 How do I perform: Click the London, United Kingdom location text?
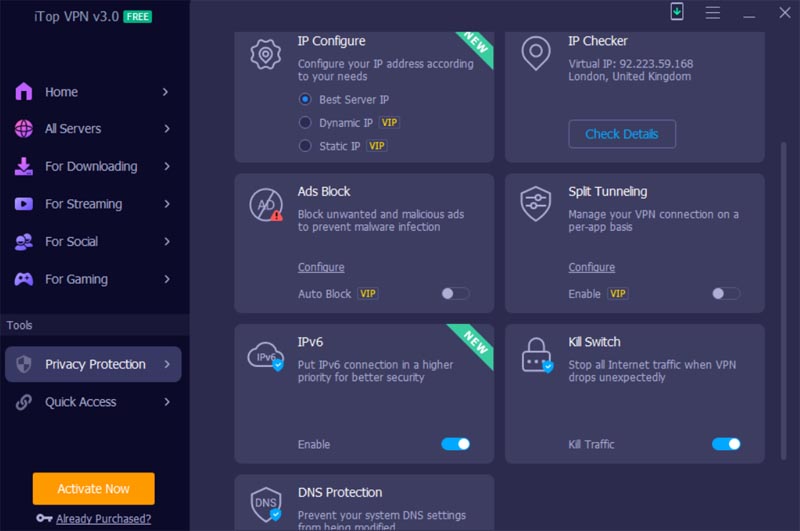630,77
